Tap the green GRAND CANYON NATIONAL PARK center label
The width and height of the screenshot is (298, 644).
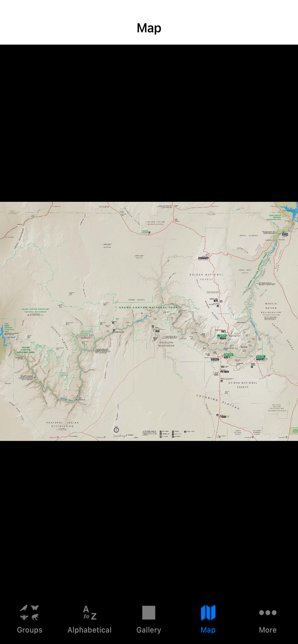(x=148, y=308)
